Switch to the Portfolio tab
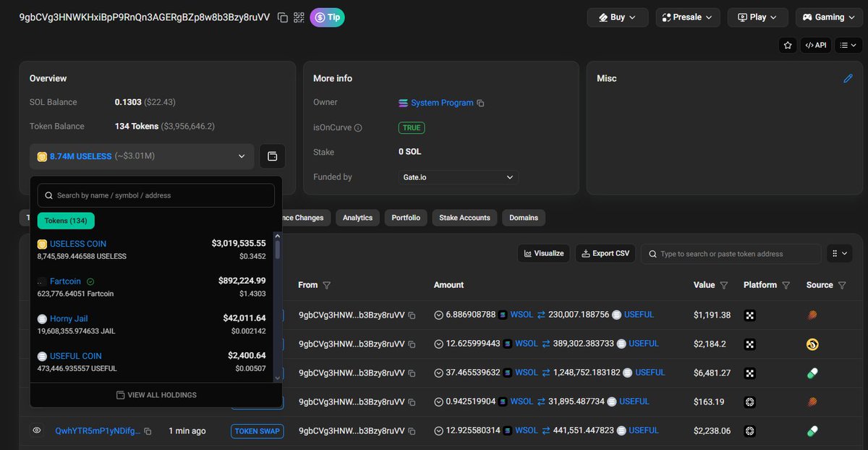The image size is (868, 450). tap(406, 218)
